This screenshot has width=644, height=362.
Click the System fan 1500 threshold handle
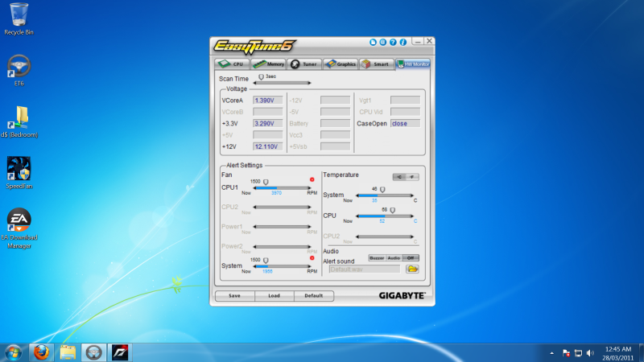(x=266, y=261)
